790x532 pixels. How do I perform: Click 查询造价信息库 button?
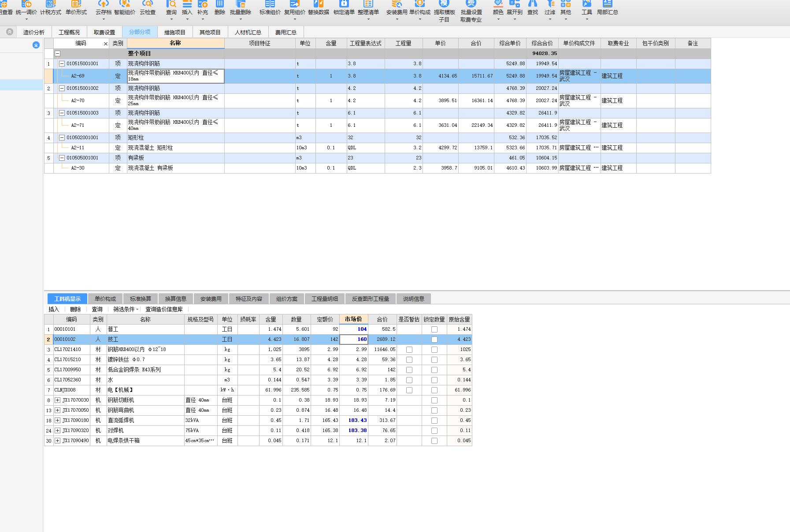pos(164,309)
